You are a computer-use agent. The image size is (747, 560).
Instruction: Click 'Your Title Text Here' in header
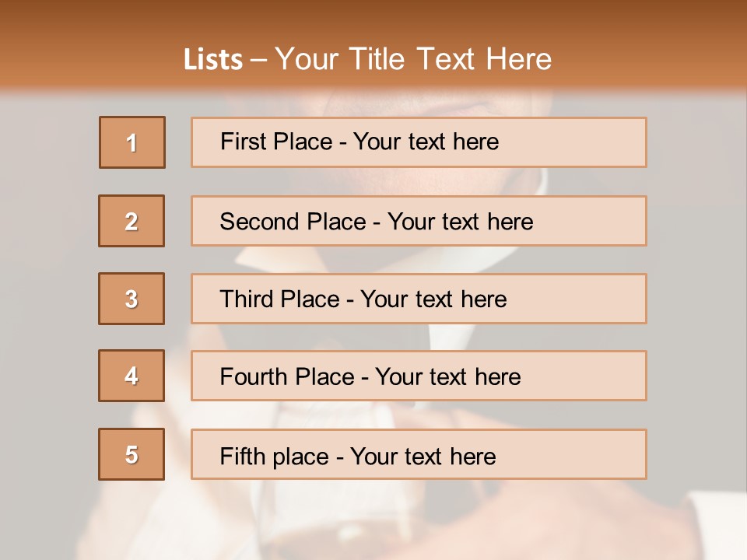pos(413,59)
